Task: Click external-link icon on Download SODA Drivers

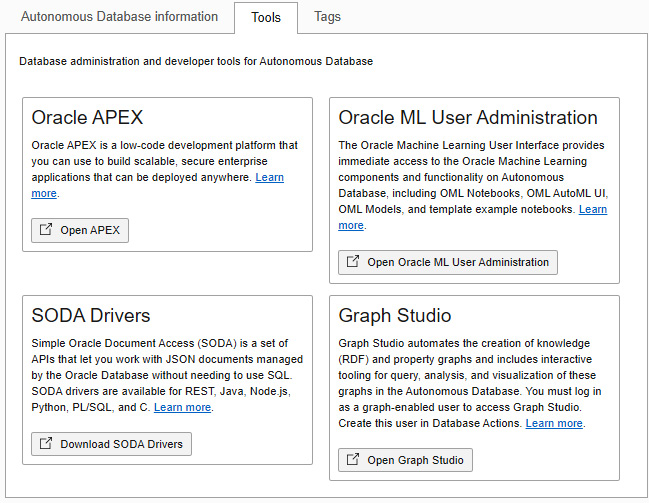Action: 46,443
